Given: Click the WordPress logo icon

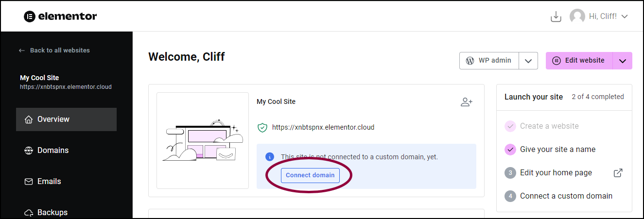Looking at the screenshot, I should pos(470,61).
